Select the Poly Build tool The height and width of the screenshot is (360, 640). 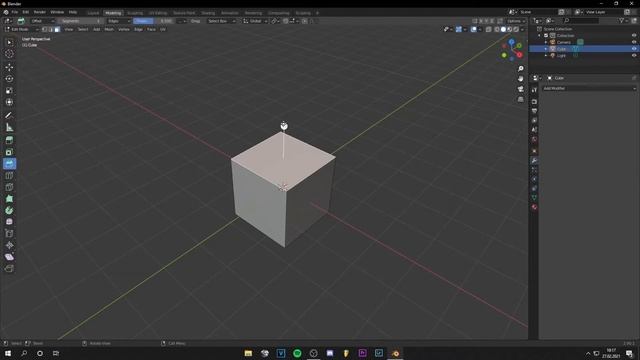[x=9, y=199]
